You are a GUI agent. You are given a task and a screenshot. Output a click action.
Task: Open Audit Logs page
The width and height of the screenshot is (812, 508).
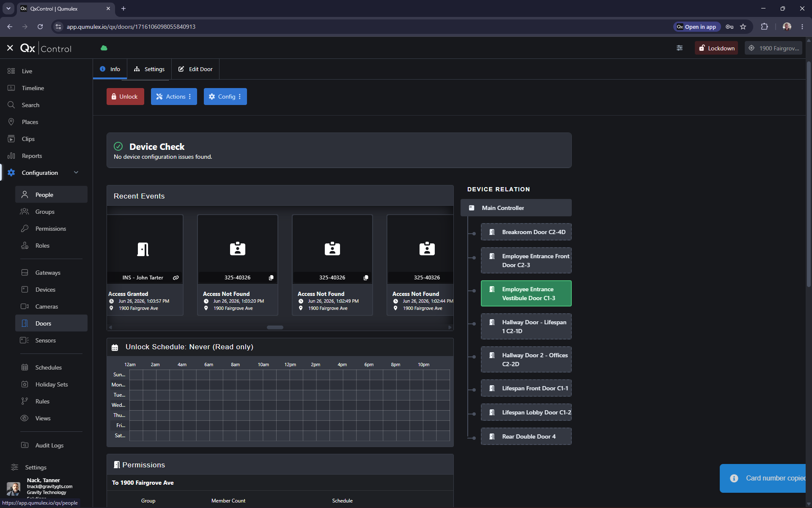tap(51, 445)
